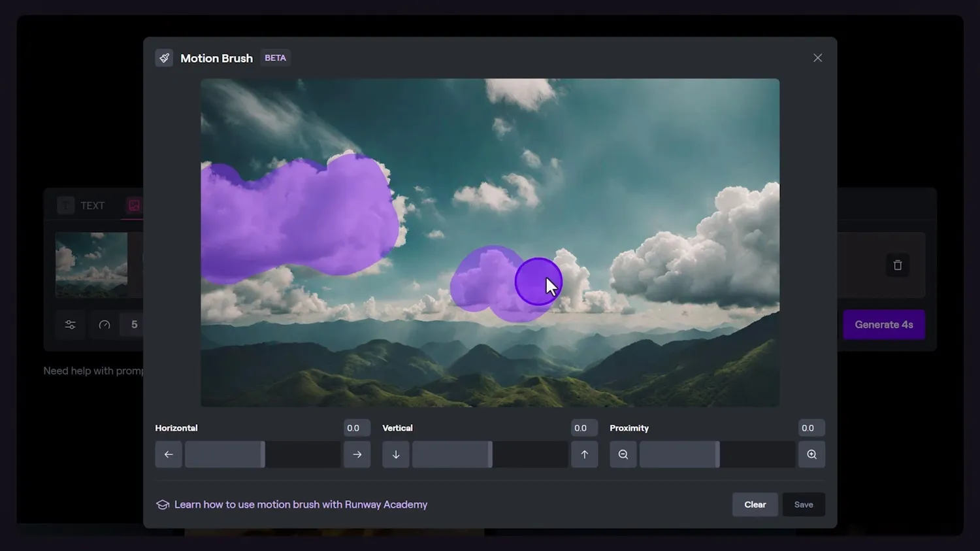Select the cloud landscape thumbnail
This screenshot has height=551, width=980.
click(91, 265)
